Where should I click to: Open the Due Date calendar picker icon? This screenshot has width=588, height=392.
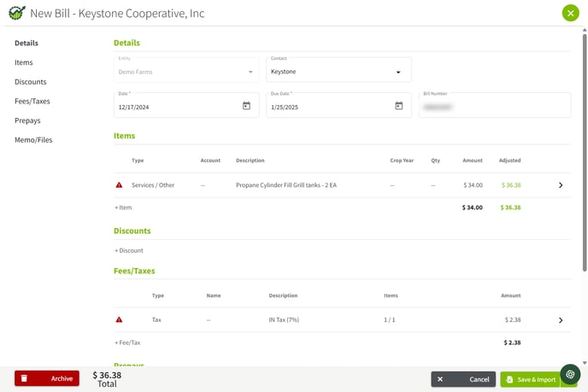399,106
